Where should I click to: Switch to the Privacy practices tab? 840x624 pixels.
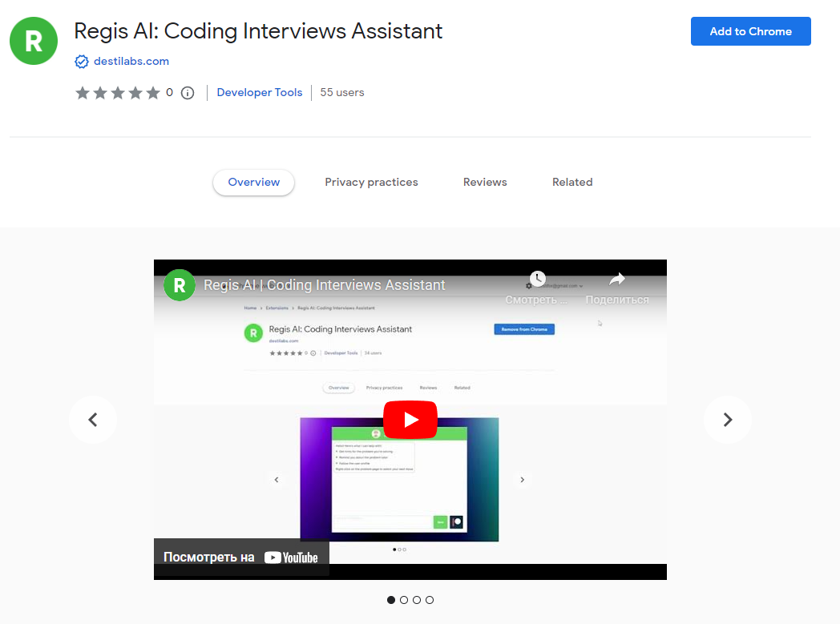coord(371,183)
